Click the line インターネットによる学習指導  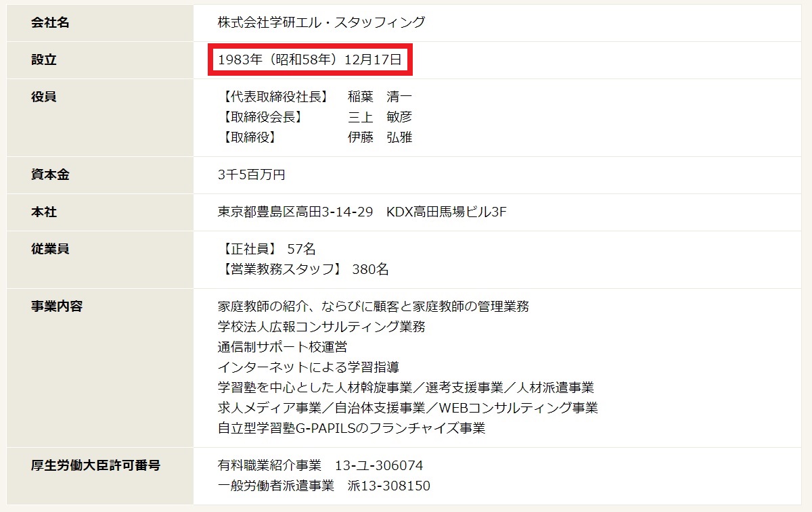pyautogui.click(x=309, y=367)
